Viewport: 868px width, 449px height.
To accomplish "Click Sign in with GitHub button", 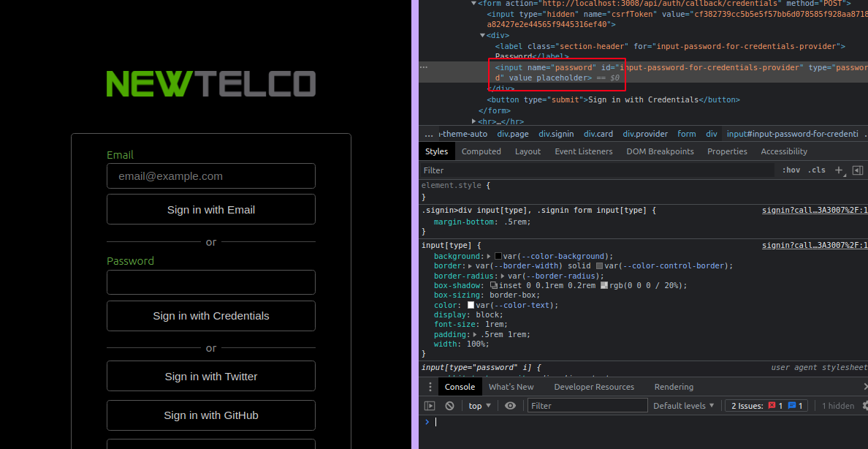I will coord(211,415).
